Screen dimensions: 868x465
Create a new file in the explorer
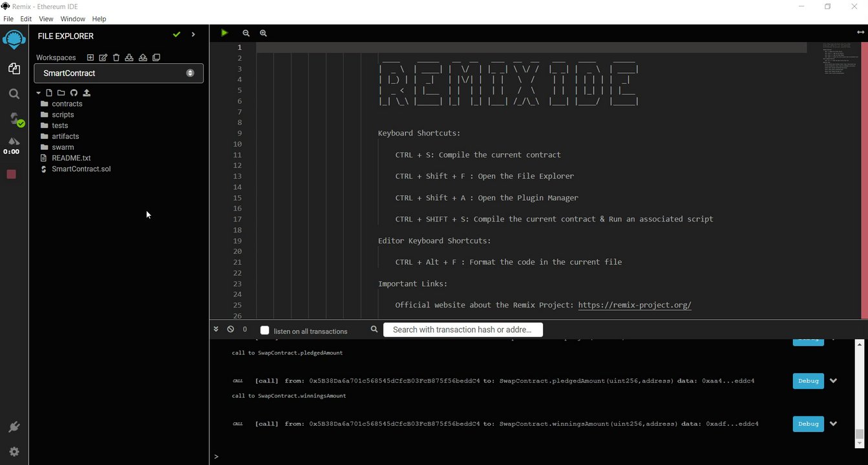[x=48, y=93]
